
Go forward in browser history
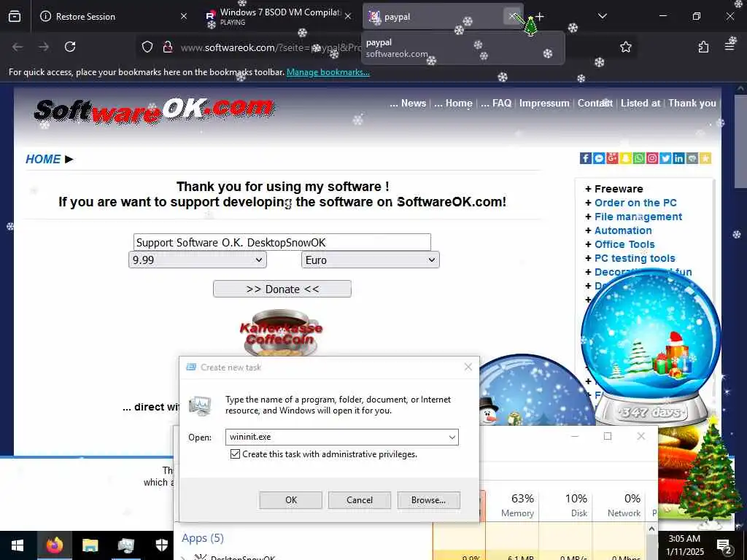(x=44, y=47)
